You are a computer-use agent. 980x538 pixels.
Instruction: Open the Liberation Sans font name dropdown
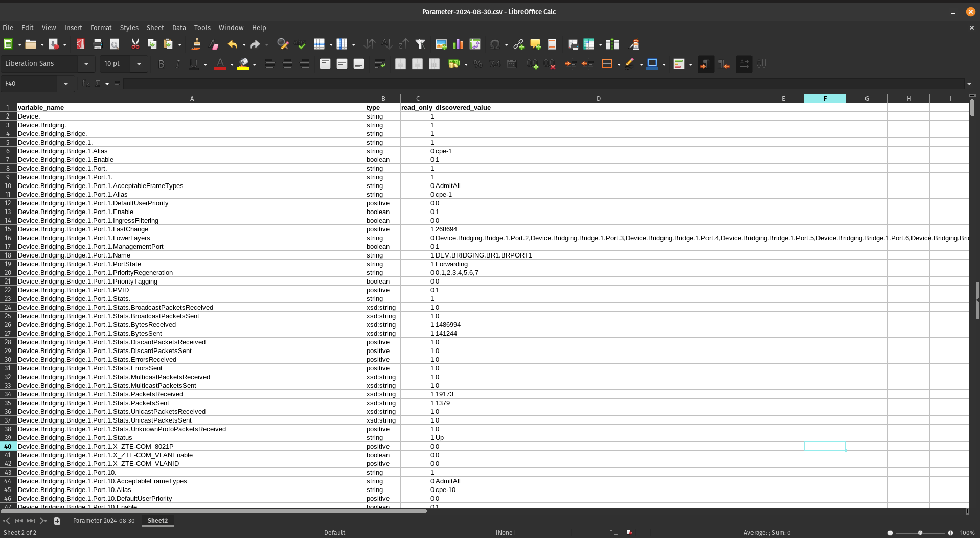pyautogui.click(x=86, y=63)
